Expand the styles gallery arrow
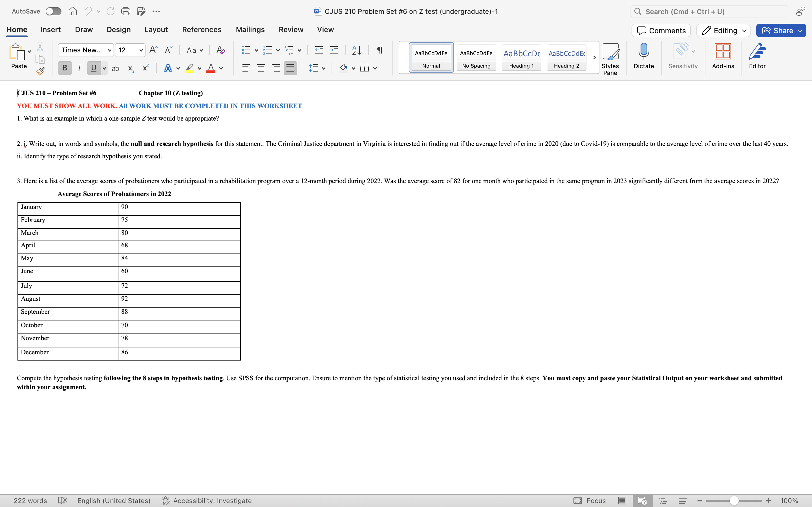The height and width of the screenshot is (507, 812). coord(594,57)
